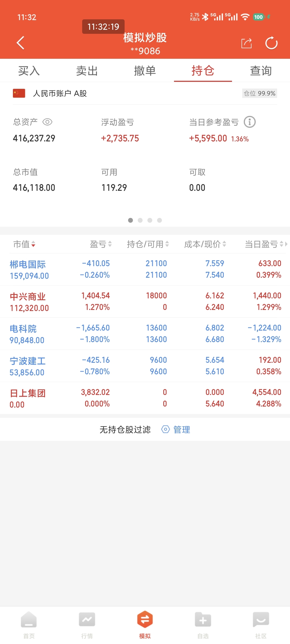Tap 人民币账户 A股 account label

click(x=60, y=93)
